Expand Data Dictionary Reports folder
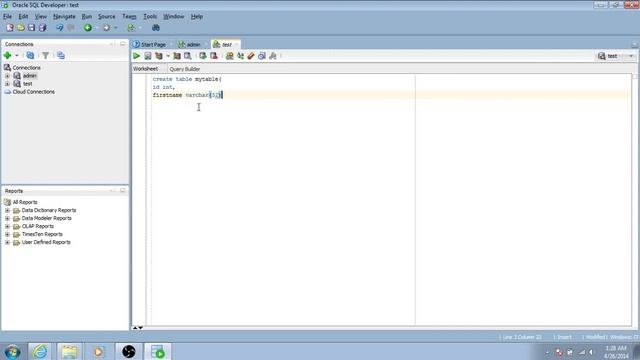 (x=7, y=210)
